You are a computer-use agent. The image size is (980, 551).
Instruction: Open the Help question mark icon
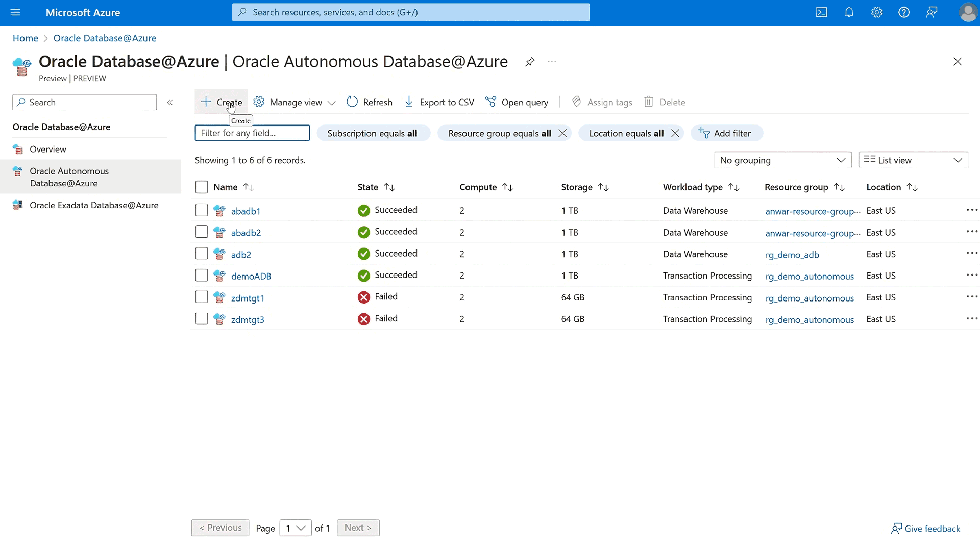[x=904, y=12]
